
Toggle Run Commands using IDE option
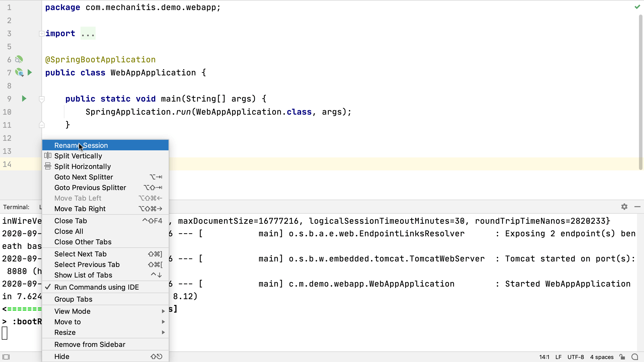[x=96, y=287]
